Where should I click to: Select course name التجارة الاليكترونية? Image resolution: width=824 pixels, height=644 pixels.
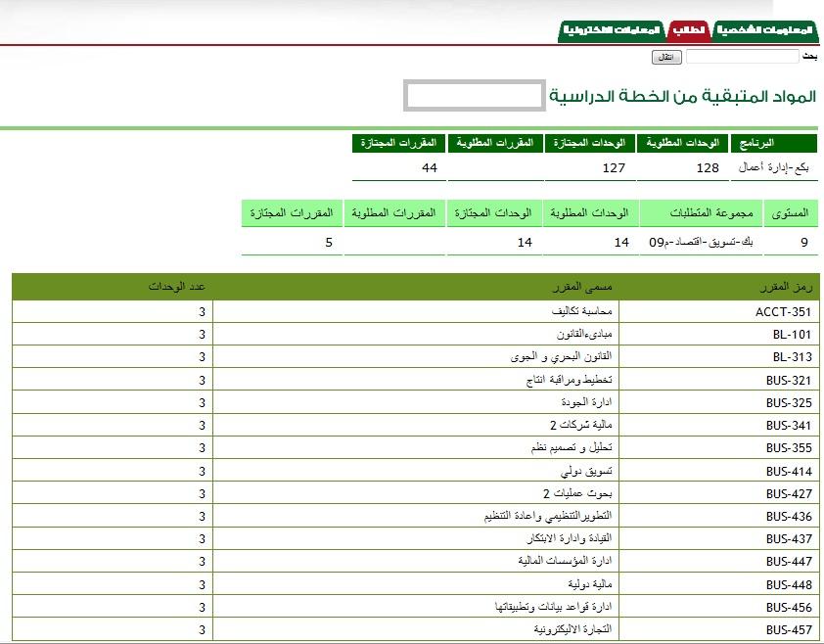[x=572, y=629]
